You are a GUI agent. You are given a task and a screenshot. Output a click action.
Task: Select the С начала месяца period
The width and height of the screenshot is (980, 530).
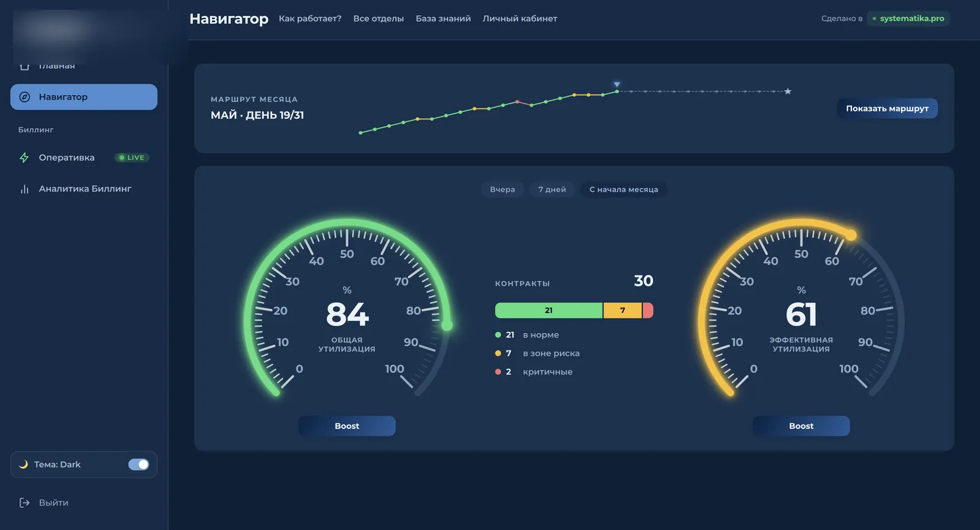point(624,189)
